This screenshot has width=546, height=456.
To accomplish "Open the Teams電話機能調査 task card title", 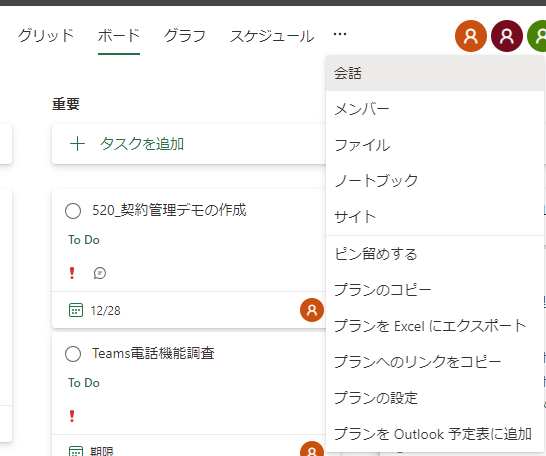I will click(153, 354).
